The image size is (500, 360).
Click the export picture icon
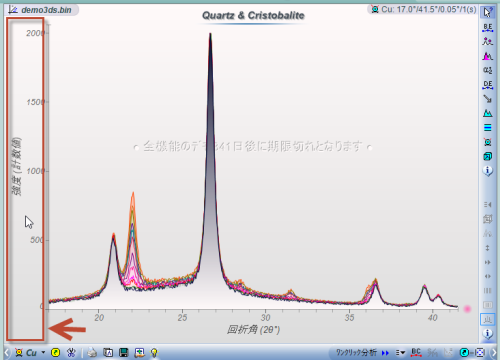(139, 352)
